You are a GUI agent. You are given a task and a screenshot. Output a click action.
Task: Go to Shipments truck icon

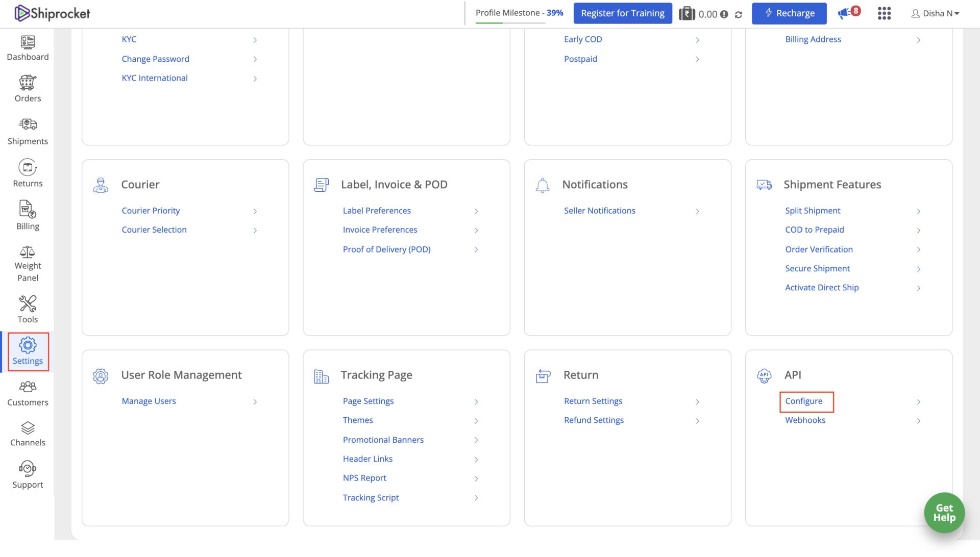tap(28, 124)
